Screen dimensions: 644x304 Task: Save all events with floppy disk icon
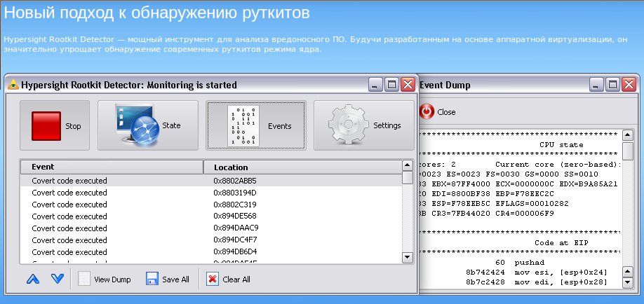168,279
